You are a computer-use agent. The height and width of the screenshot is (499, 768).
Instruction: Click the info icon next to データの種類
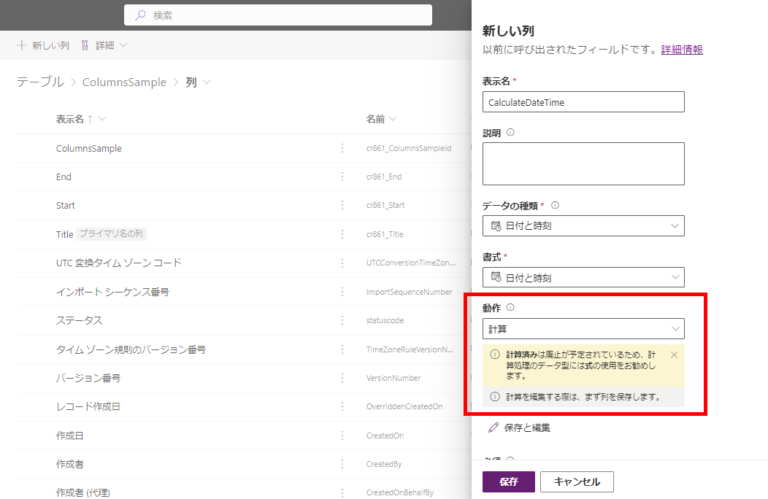pyautogui.click(x=555, y=205)
